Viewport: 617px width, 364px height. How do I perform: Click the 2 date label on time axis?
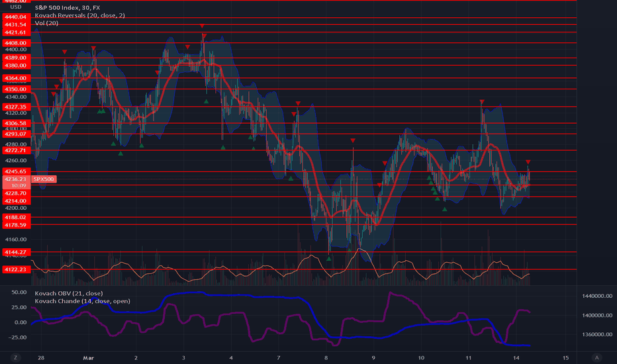136,357
